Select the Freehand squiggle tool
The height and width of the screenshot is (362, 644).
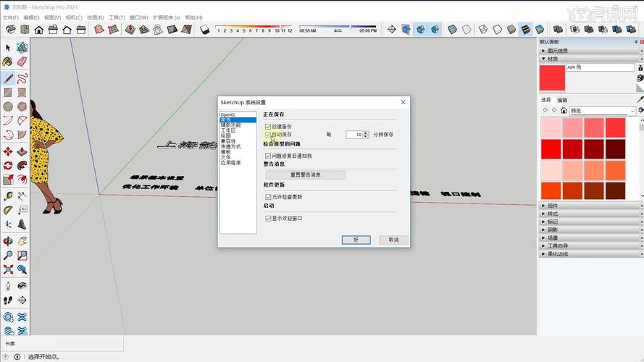[x=22, y=78]
